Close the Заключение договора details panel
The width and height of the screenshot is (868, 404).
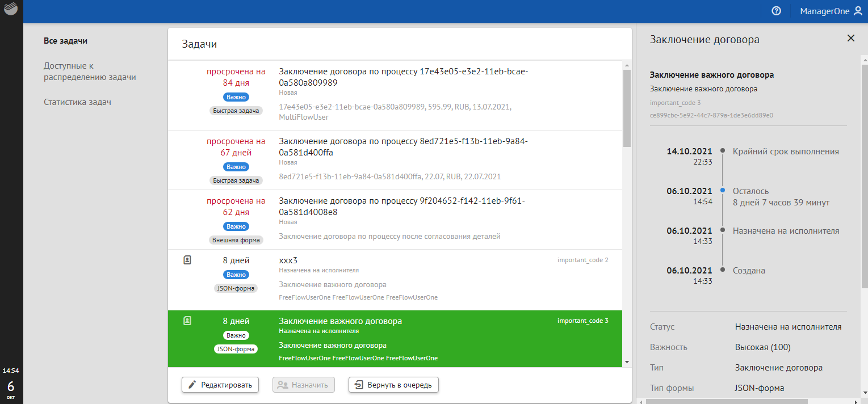851,38
